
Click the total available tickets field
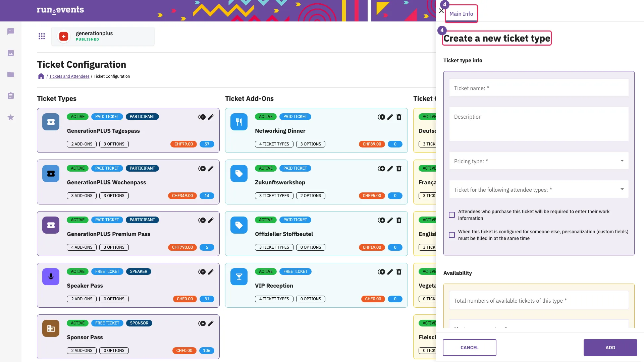(539, 300)
